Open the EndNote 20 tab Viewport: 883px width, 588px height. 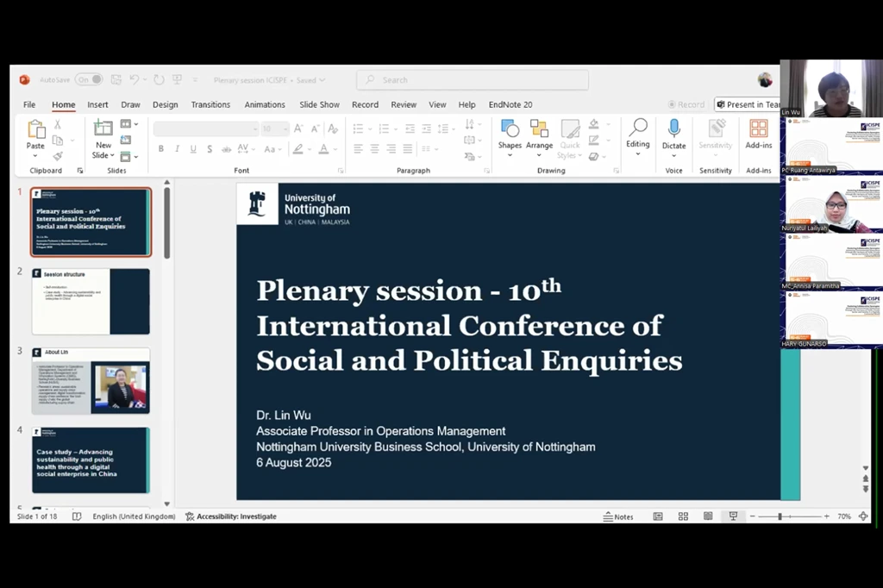[510, 104]
